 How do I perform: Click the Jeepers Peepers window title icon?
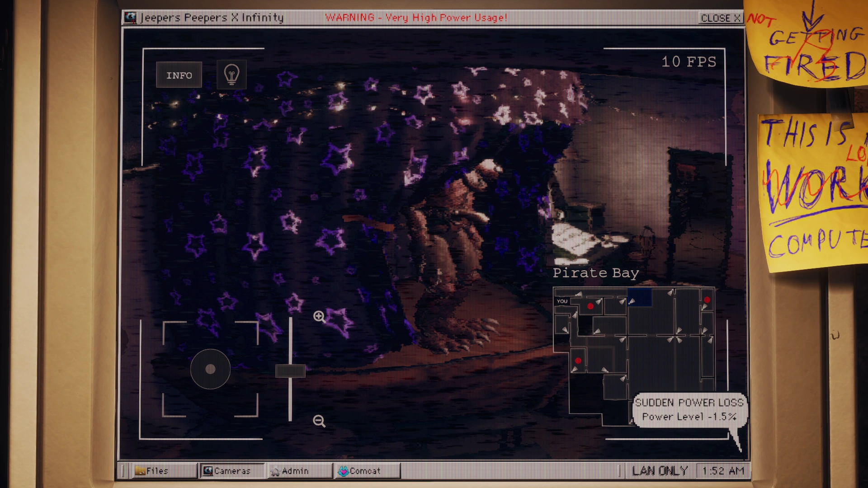(131, 18)
